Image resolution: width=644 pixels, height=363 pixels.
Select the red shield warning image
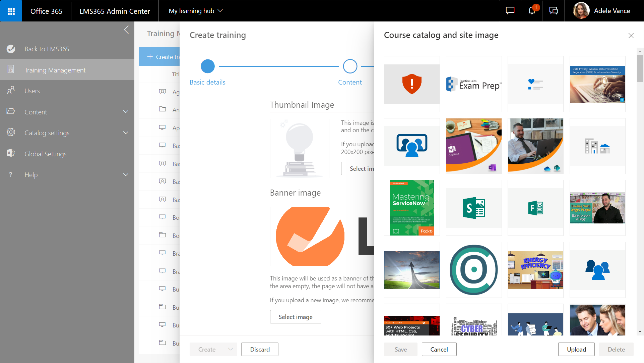[x=412, y=84]
